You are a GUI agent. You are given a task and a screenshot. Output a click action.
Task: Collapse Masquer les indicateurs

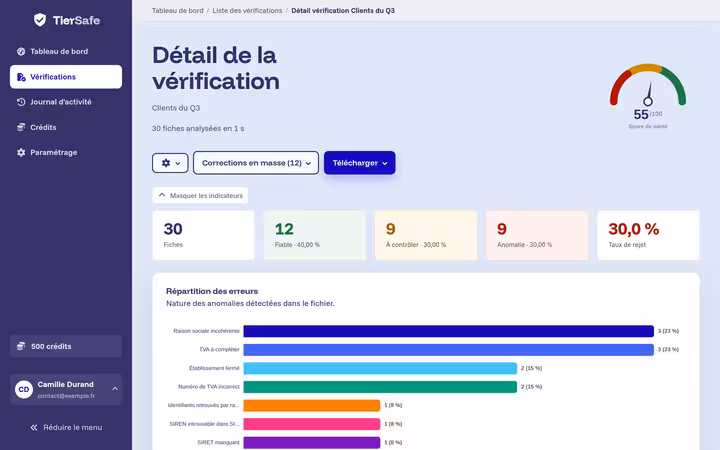click(200, 196)
